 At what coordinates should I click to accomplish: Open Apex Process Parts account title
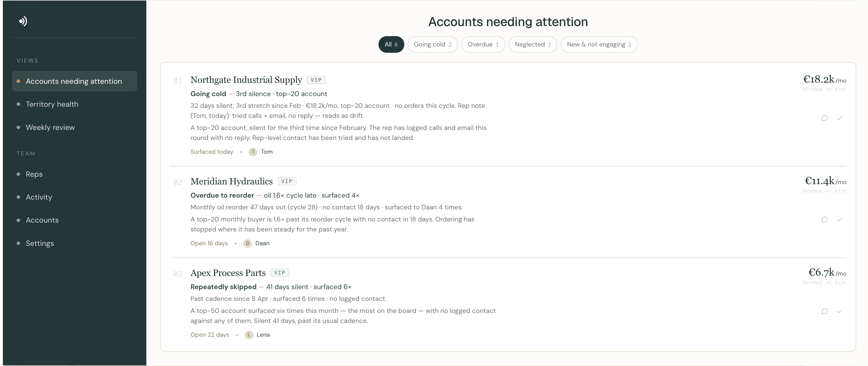(x=228, y=273)
